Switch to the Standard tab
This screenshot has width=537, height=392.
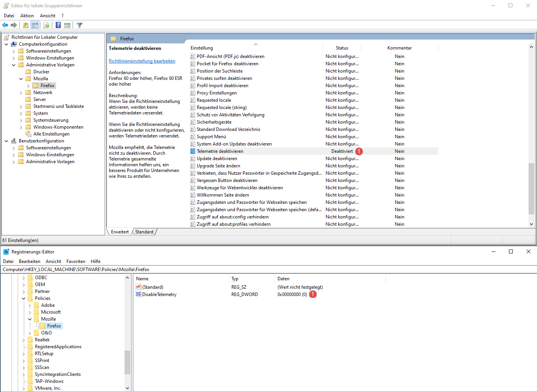tap(144, 232)
